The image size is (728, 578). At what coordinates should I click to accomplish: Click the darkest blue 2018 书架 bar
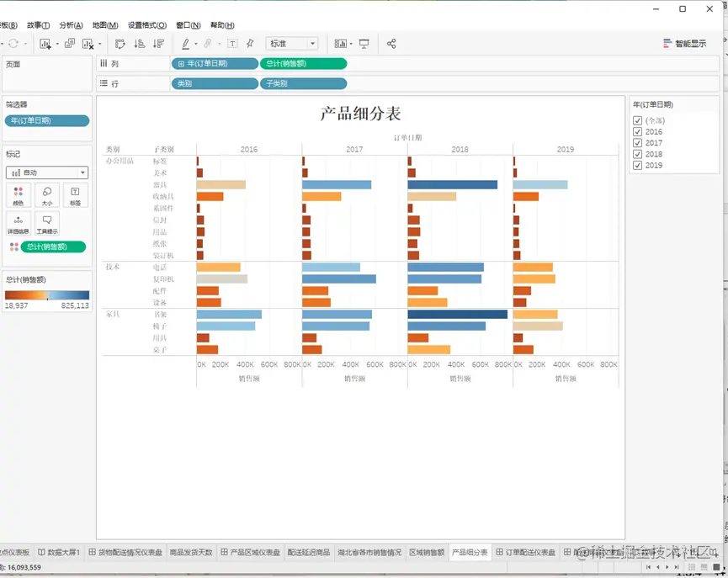457,315
